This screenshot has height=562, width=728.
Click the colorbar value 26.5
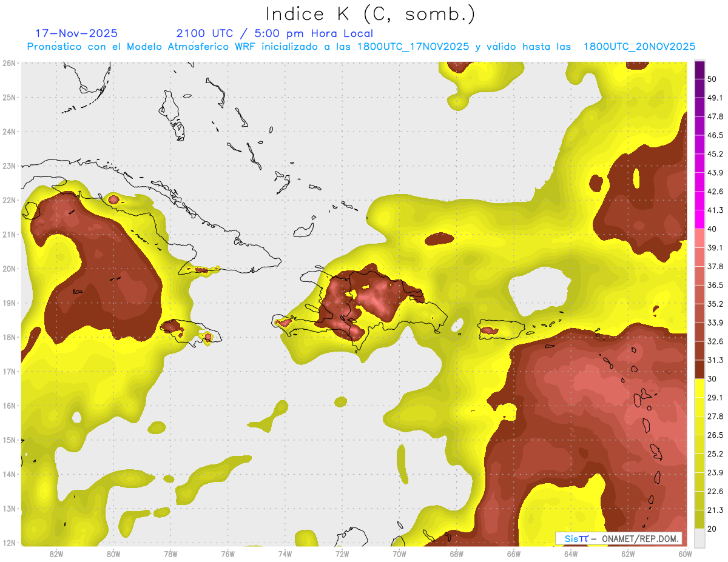(715, 435)
